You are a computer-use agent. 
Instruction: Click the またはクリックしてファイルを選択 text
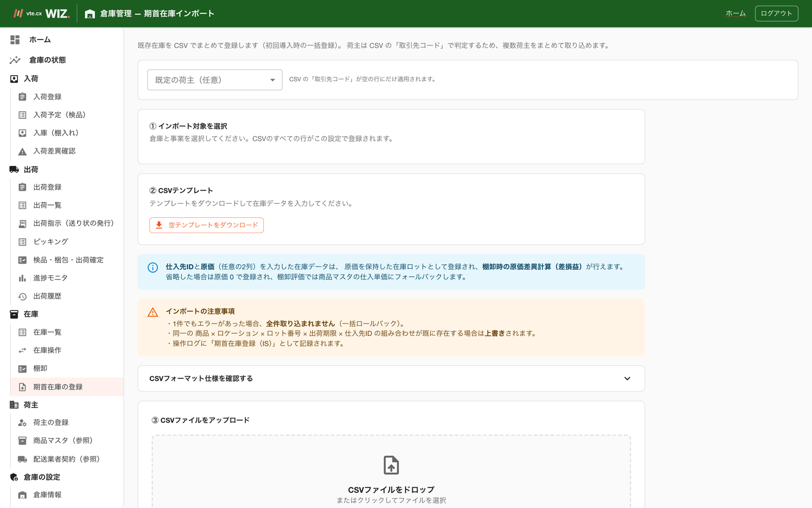(391, 500)
